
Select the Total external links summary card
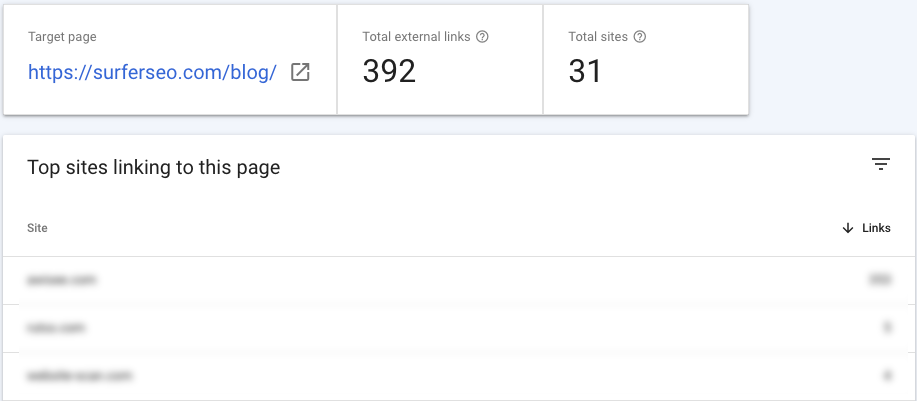coord(440,60)
